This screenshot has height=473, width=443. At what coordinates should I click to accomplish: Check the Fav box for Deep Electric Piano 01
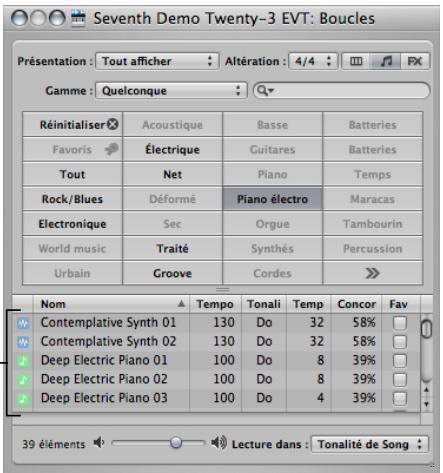[x=400, y=360]
